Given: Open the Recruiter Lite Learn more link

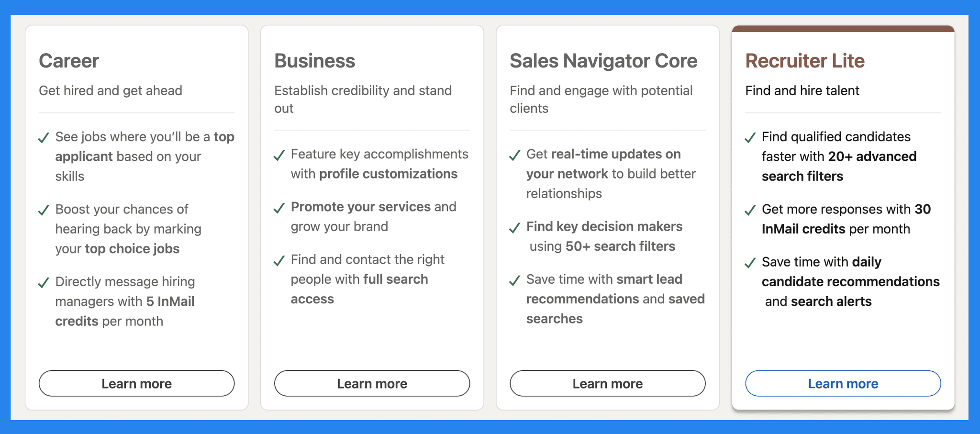Looking at the screenshot, I should tap(843, 383).
